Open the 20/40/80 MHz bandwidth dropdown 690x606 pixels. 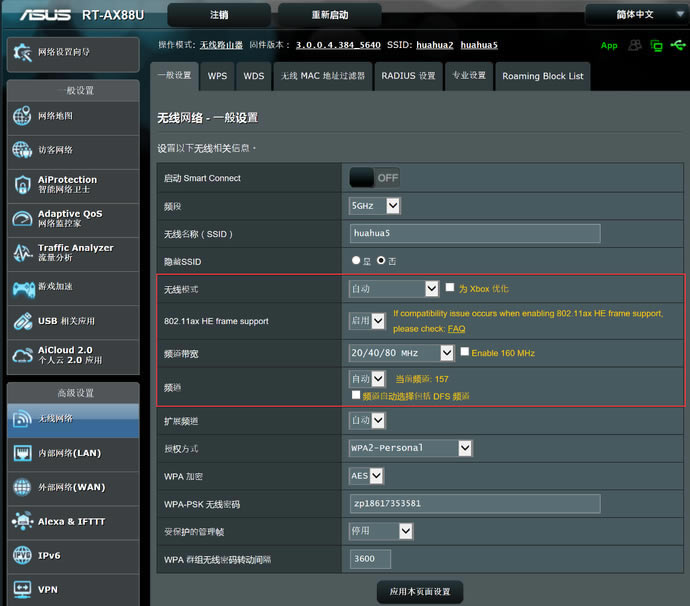(401, 353)
